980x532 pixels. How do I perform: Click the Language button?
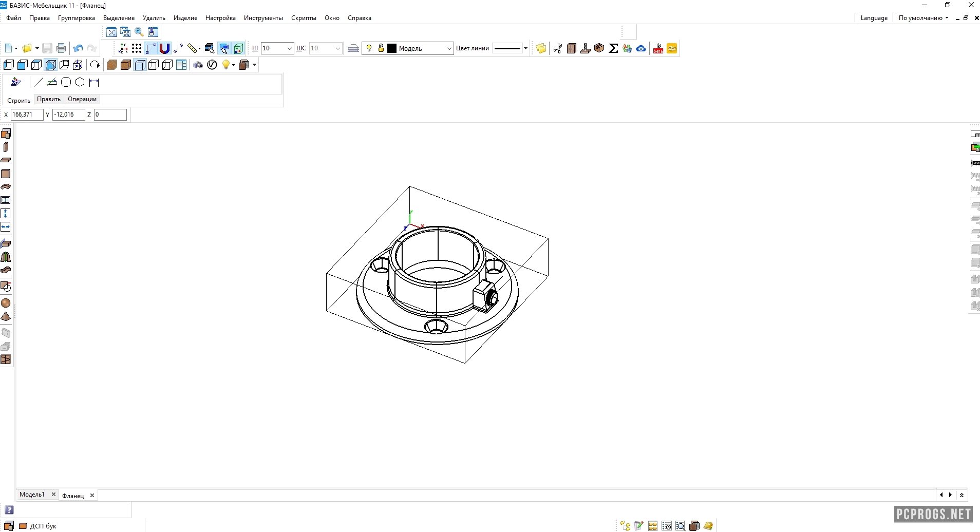pos(874,17)
